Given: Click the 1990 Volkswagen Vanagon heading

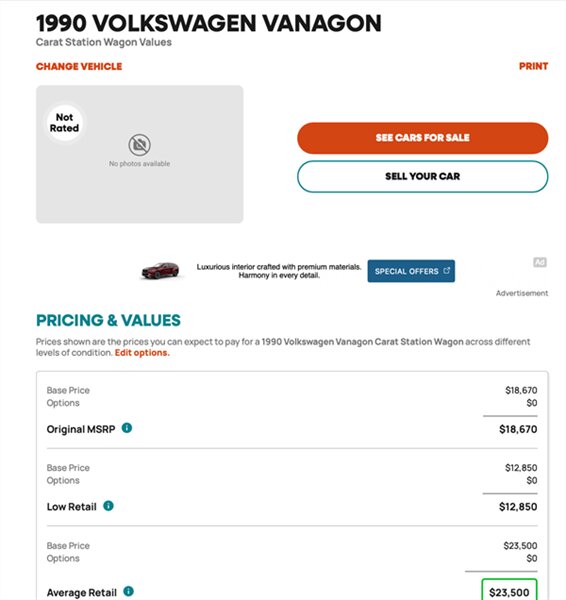Looking at the screenshot, I should click(x=209, y=23).
